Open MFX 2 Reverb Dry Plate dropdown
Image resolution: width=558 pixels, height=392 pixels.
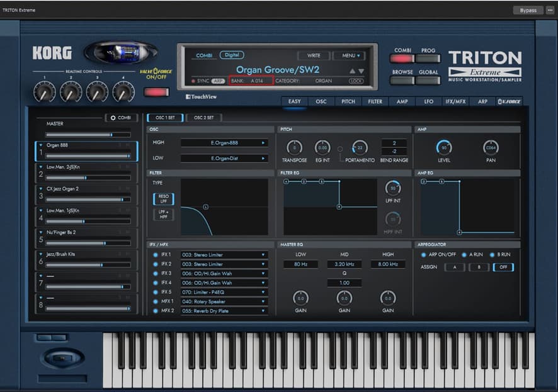point(224,311)
